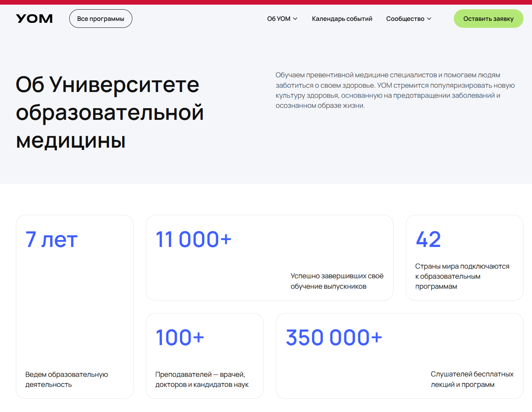
Task: Click the '350 000+' listeners number
Action: coord(334,338)
